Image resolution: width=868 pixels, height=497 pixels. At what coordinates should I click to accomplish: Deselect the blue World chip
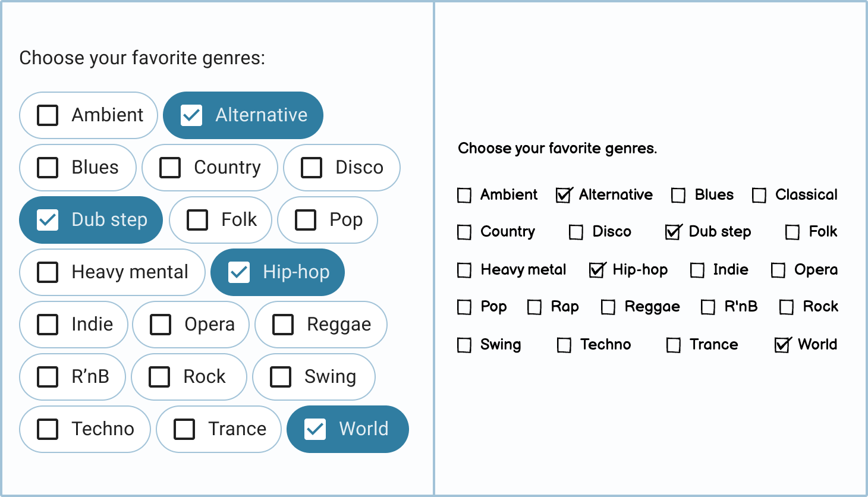(348, 429)
